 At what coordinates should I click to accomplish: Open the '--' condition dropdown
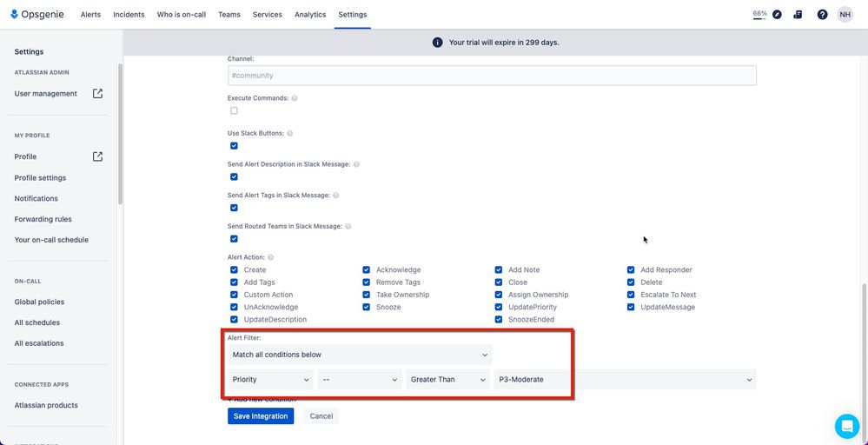pos(360,380)
